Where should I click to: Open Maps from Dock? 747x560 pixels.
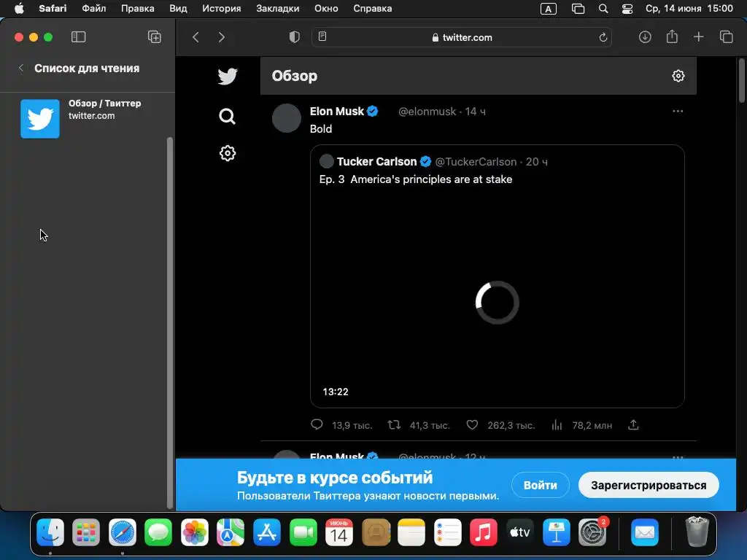point(231,532)
